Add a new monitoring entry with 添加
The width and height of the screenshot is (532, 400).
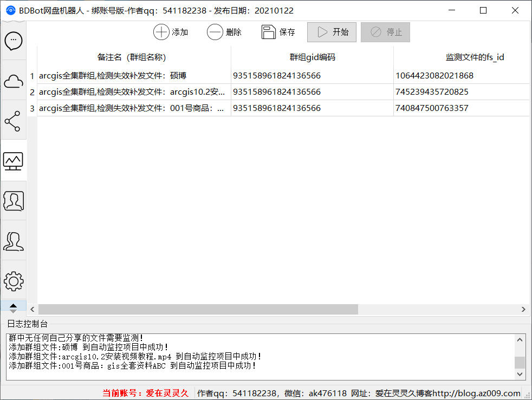[x=171, y=32]
